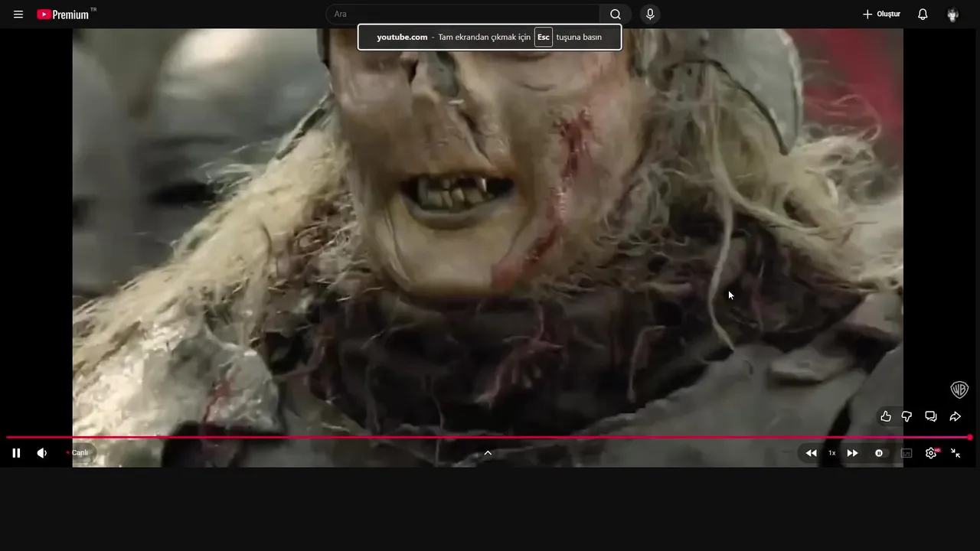Open the Oluştur create menu

pos(881,15)
